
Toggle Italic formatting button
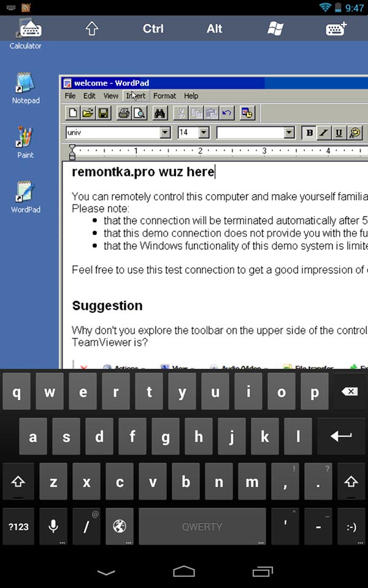tap(324, 132)
